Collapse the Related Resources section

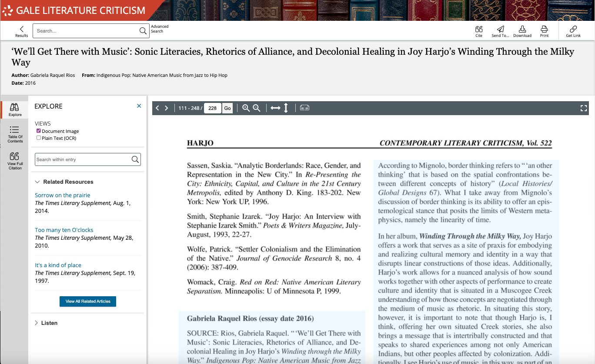point(64,182)
